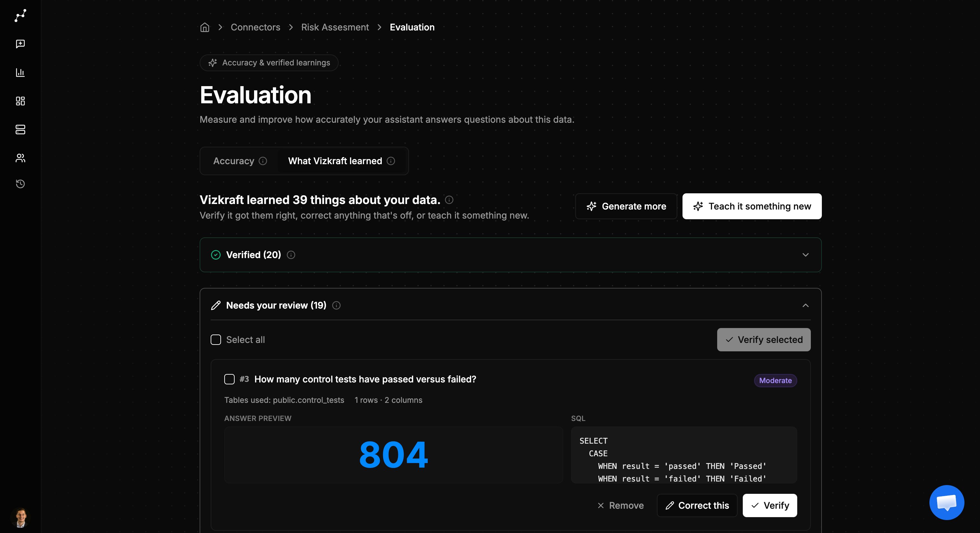980x533 pixels.
Task: Open the connectors database sidebar icon
Action: 20,130
